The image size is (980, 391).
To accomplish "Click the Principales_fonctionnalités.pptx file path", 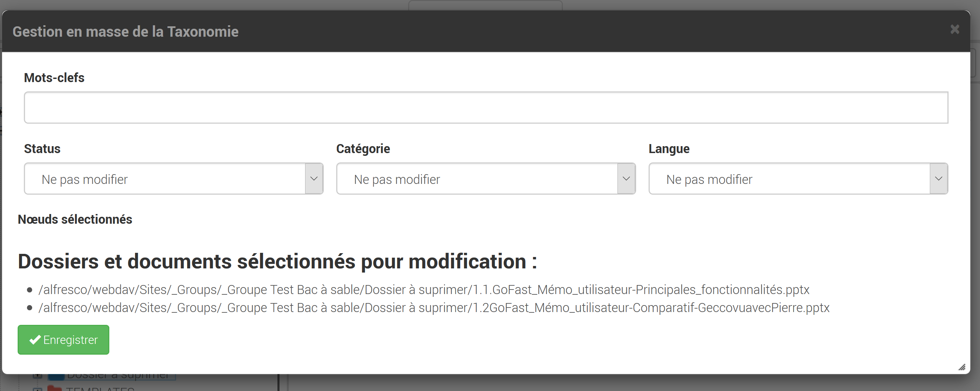I will pyautogui.click(x=423, y=290).
